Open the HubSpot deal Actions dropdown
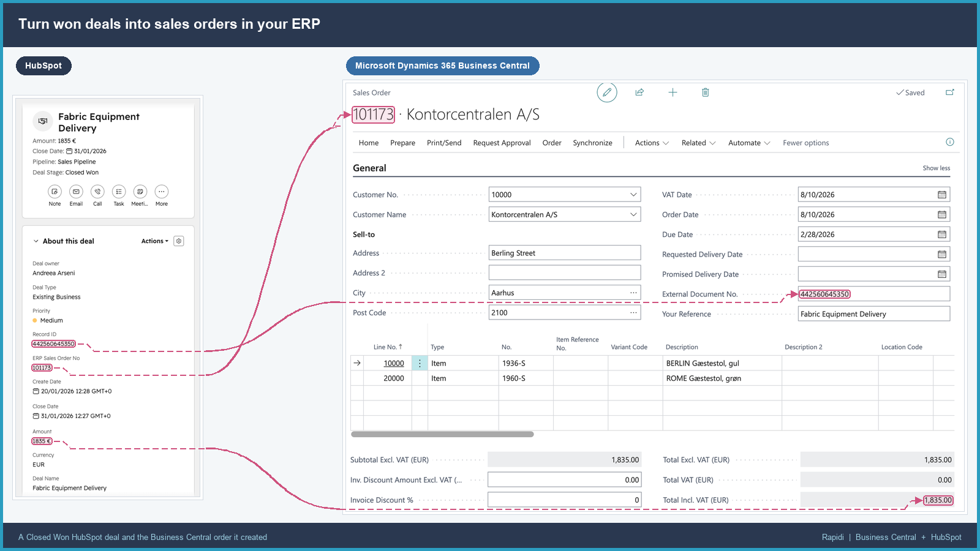 click(x=154, y=241)
